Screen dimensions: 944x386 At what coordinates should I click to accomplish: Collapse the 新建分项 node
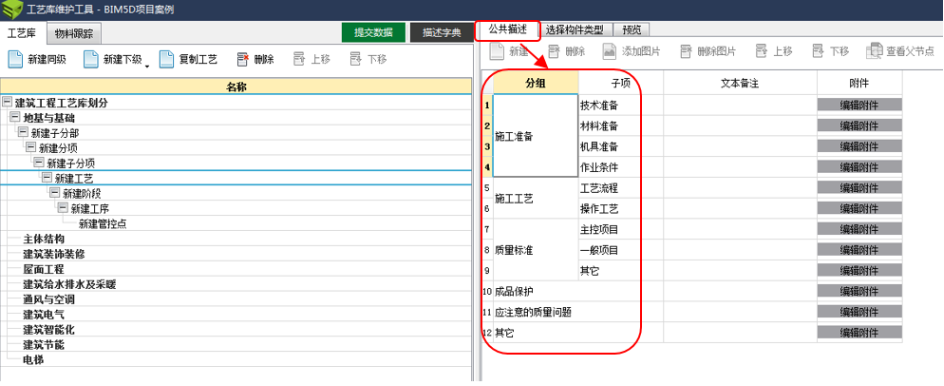pyautogui.click(x=31, y=147)
